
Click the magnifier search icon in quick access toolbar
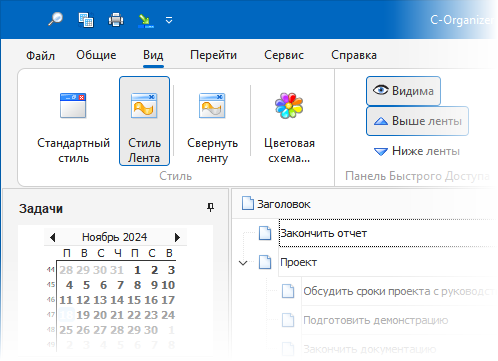pos(55,19)
